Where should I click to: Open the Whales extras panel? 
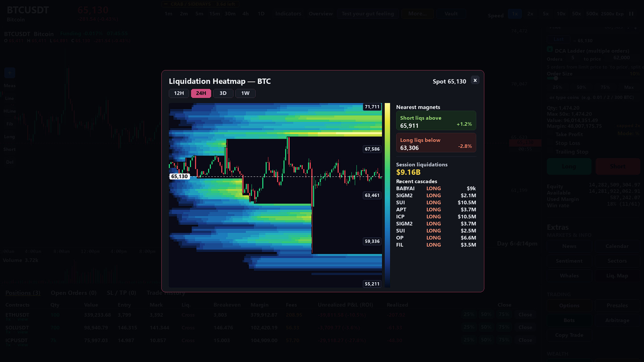coord(569,276)
